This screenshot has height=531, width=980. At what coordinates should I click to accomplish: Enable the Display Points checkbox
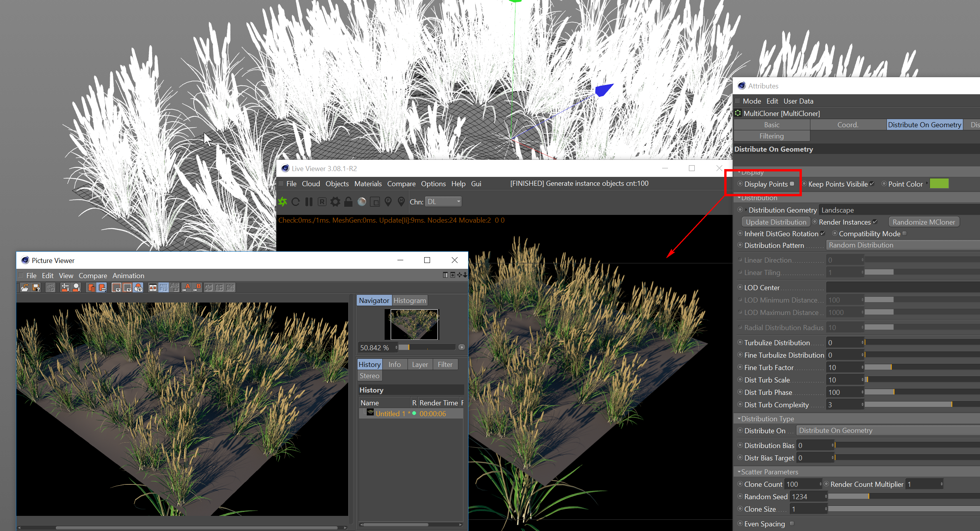pyautogui.click(x=792, y=184)
